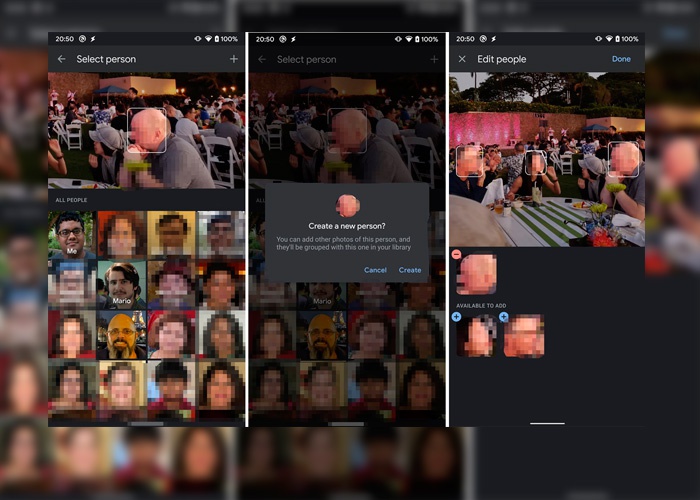Select bald bearded man with glasses thumbnail, left screen
This screenshot has height=500, width=700.
pos(121,335)
